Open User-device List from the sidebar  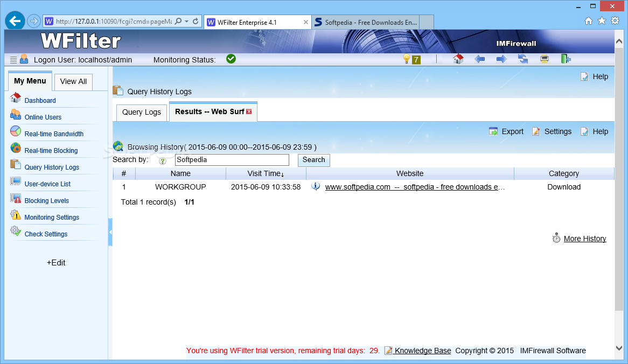click(x=47, y=184)
